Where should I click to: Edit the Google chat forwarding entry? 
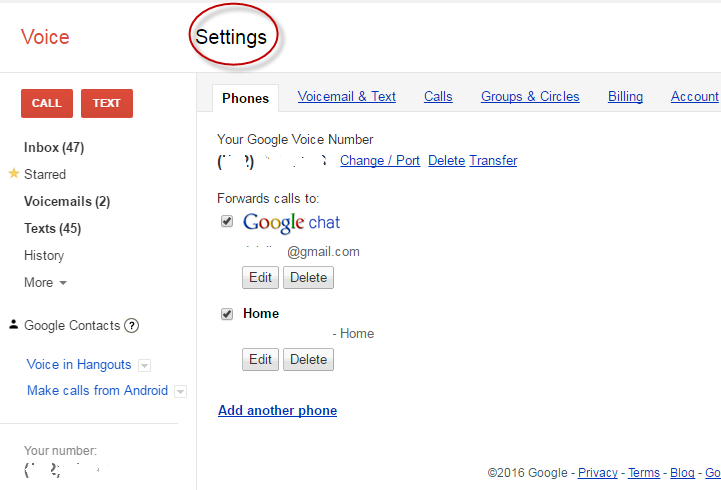point(260,277)
